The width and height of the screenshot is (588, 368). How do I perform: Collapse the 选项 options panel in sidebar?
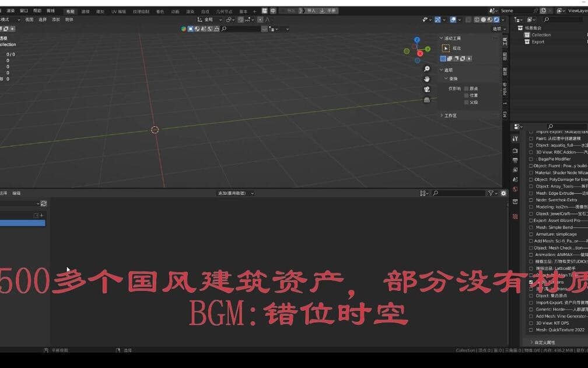pos(442,70)
